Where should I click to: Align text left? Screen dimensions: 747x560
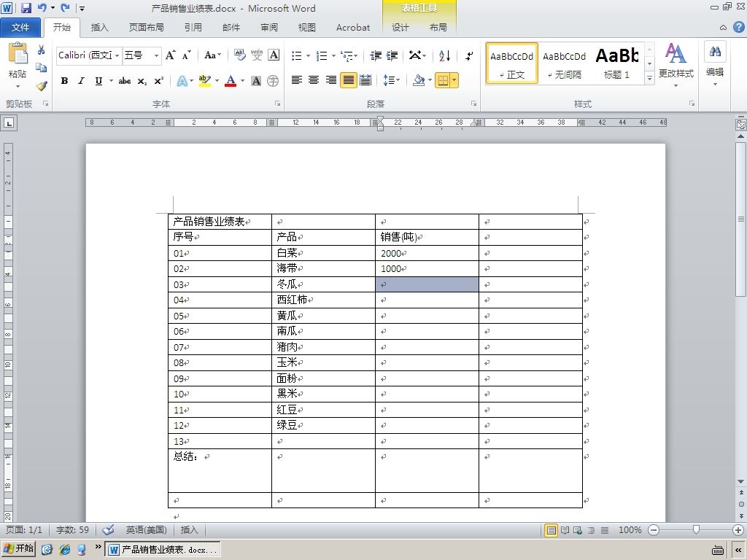[x=296, y=80]
